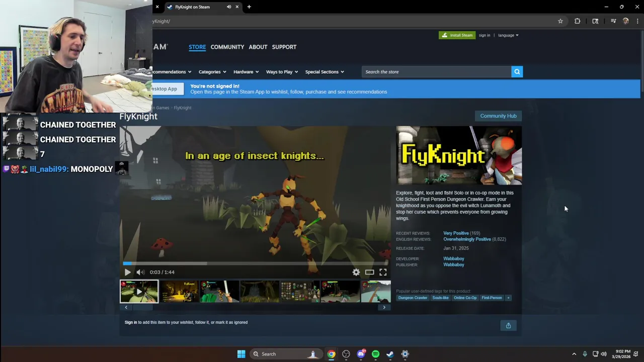Seek along the trailer progress bar
Viewport: 644px width, 362px height.
point(256,263)
